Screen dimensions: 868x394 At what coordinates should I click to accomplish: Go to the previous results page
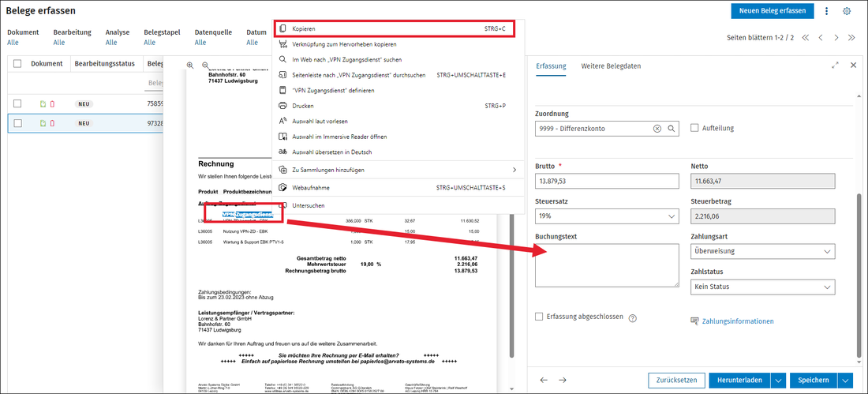point(821,38)
